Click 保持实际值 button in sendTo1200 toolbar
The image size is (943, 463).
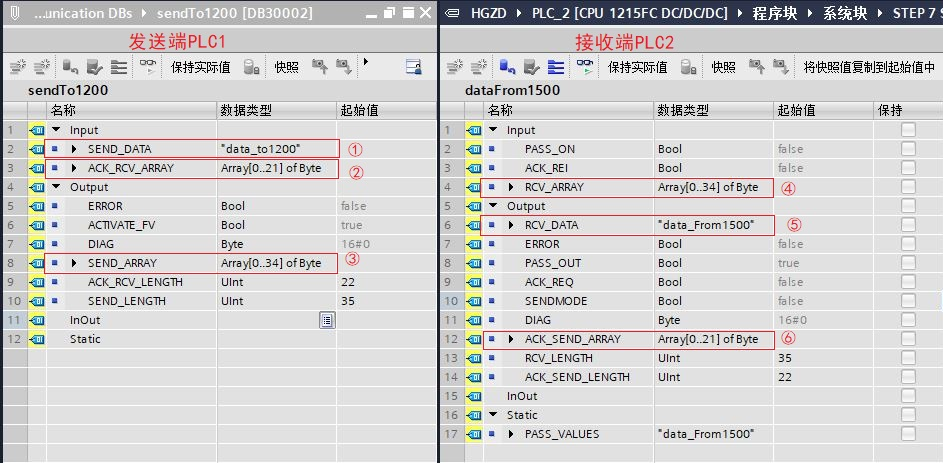200,67
